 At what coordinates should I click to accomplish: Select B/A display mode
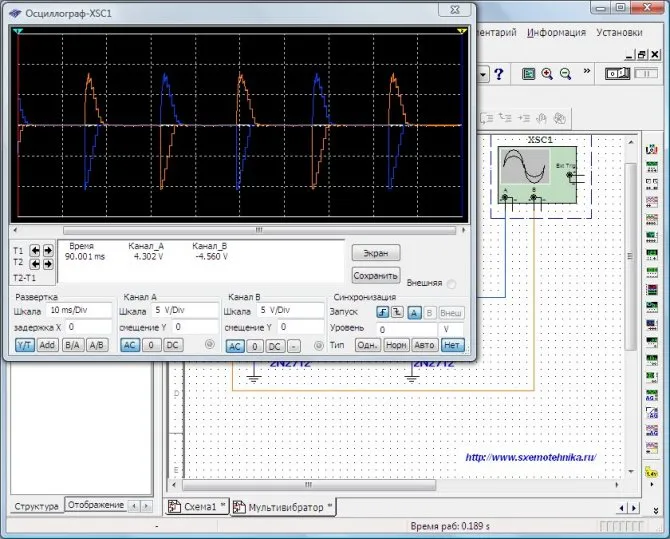pyautogui.click(x=73, y=345)
